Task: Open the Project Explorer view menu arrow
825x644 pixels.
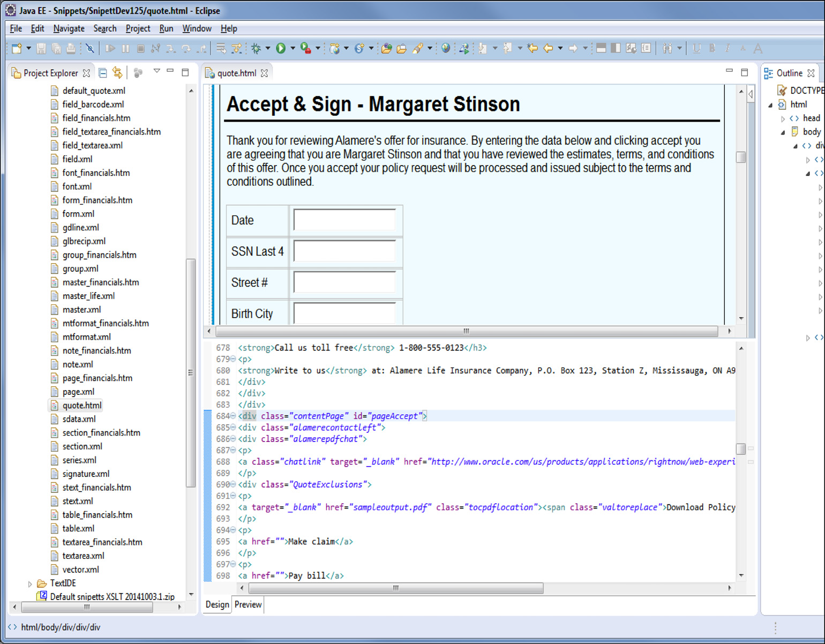Action: 157,71
